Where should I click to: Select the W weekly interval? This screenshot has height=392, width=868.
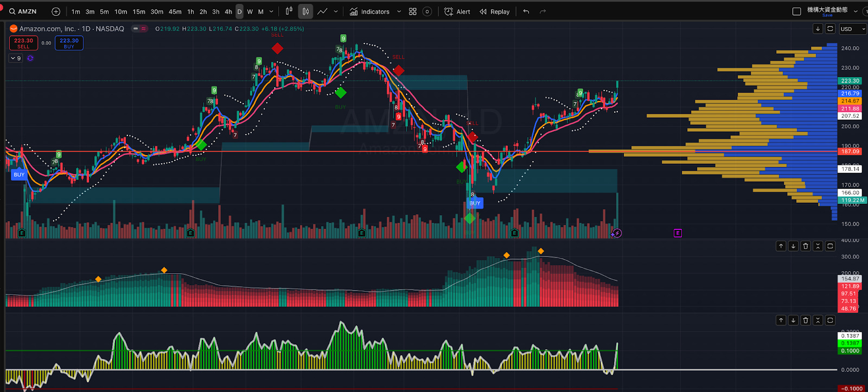pos(250,11)
